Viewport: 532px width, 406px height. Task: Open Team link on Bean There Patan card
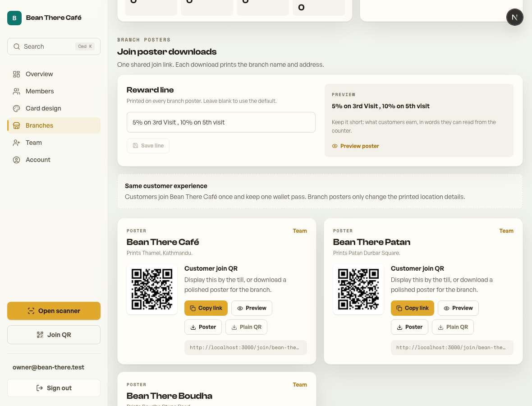point(506,231)
